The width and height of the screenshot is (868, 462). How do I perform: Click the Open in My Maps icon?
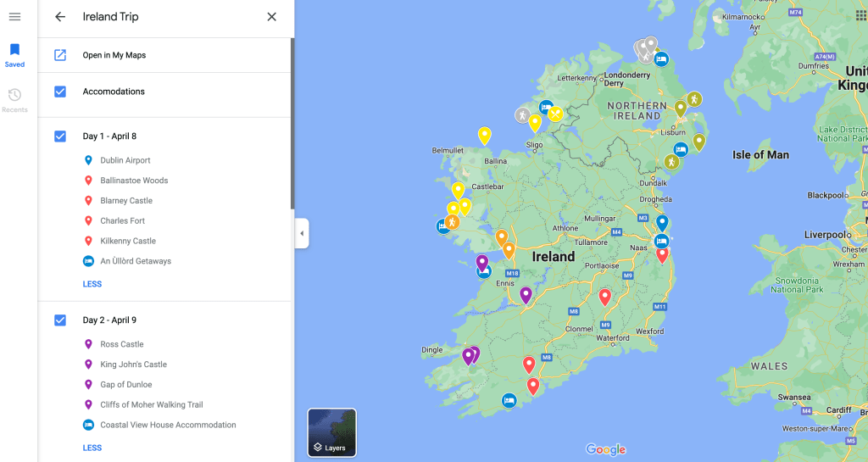tap(60, 55)
